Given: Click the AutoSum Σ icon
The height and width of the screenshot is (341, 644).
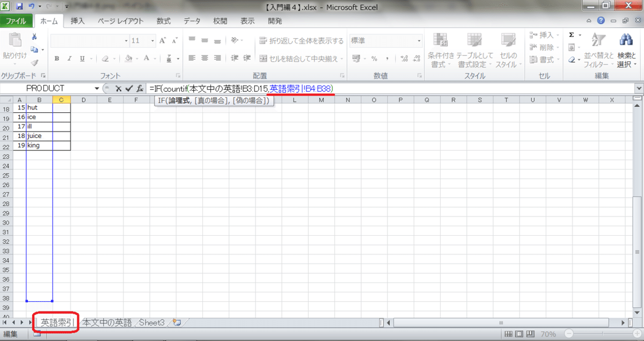Looking at the screenshot, I should pos(573,34).
